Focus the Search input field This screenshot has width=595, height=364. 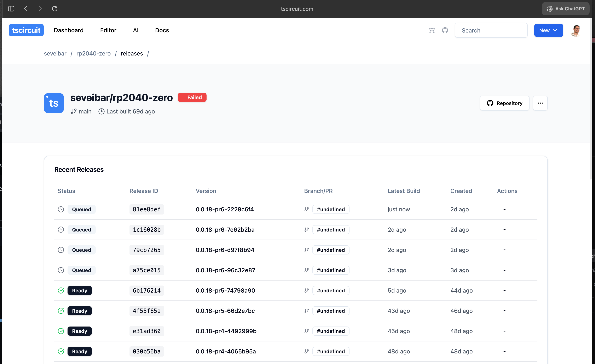[x=491, y=30]
